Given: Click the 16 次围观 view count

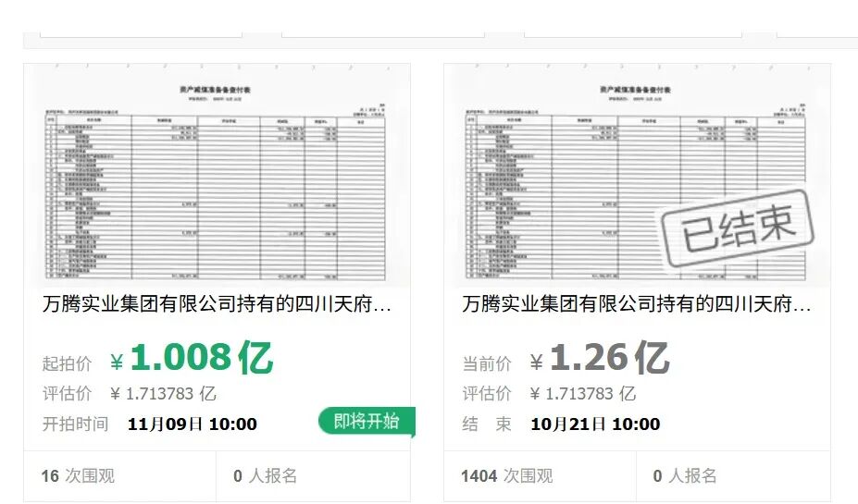Looking at the screenshot, I should pos(79,476).
